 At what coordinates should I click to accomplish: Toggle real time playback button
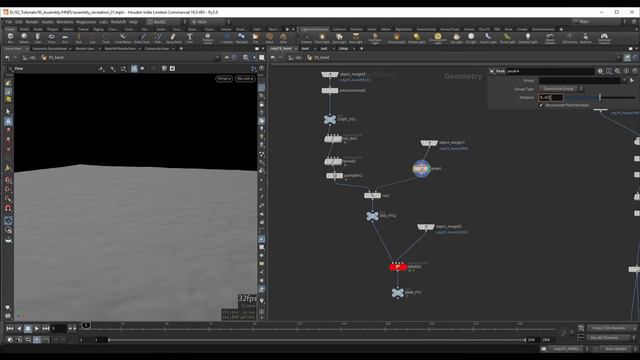pos(37,340)
